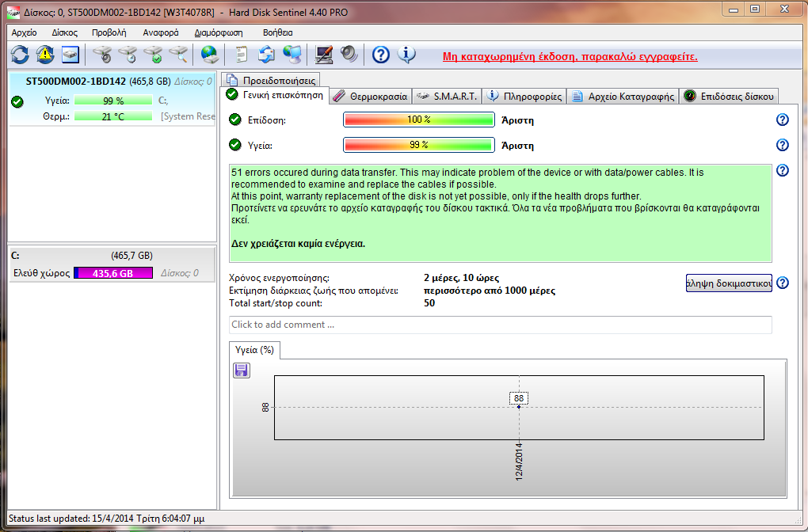This screenshot has width=808, height=532.
Task: Toggle the disk panel view icon
Action: click(x=70, y=55)
